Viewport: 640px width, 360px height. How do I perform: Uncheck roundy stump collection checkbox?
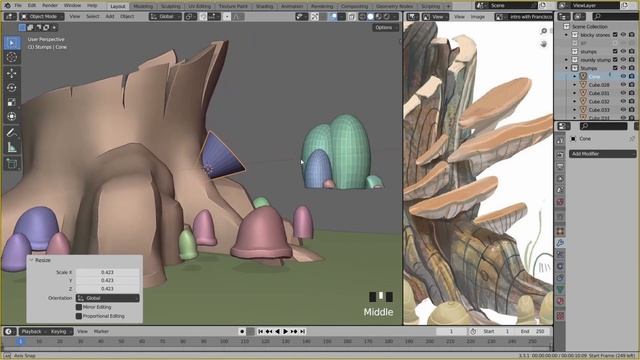(x=615, y=60)
